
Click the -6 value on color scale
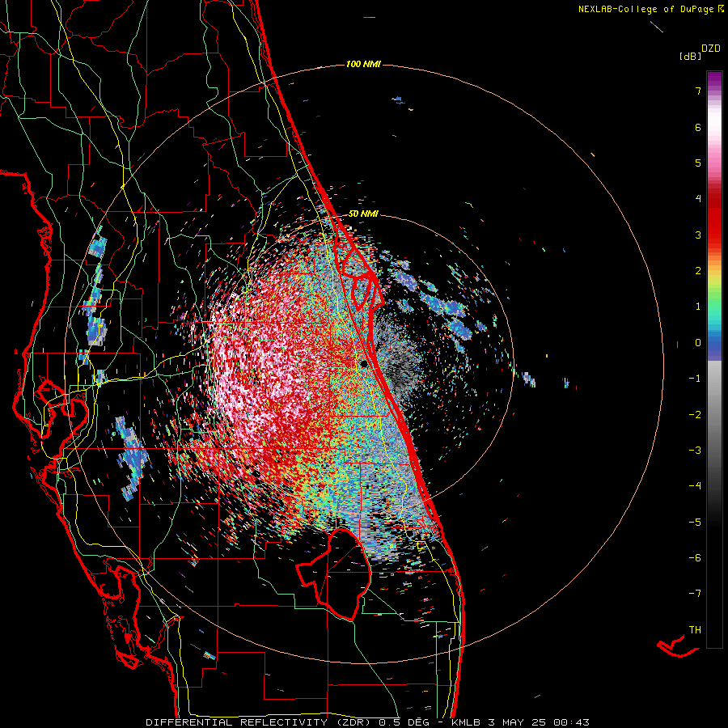[x=695, y=557]
